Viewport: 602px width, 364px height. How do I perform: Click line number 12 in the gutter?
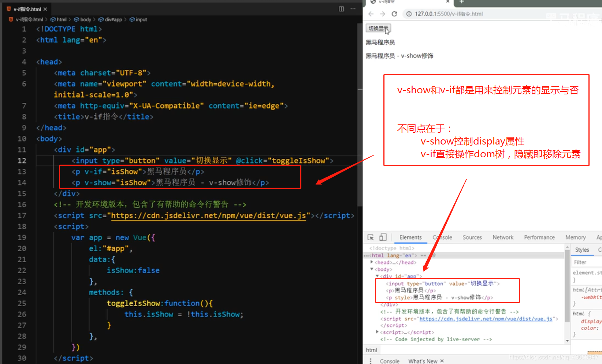click(x=22, y=161)
